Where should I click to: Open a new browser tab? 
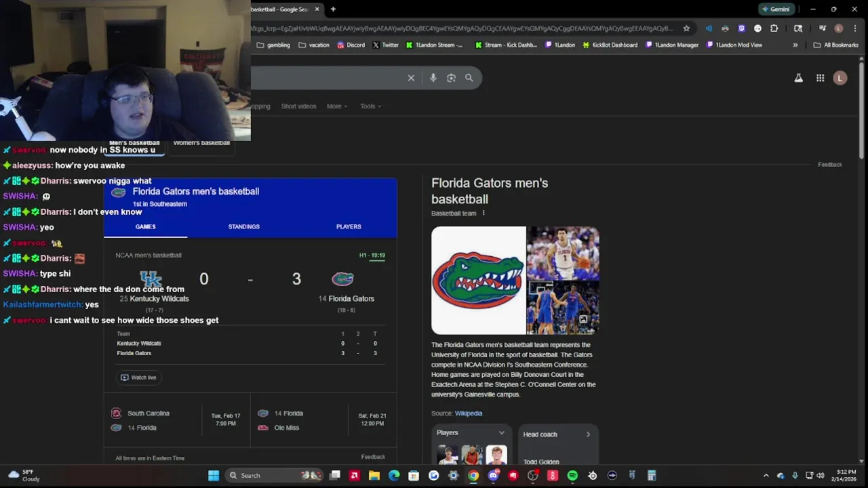(333, 9)
